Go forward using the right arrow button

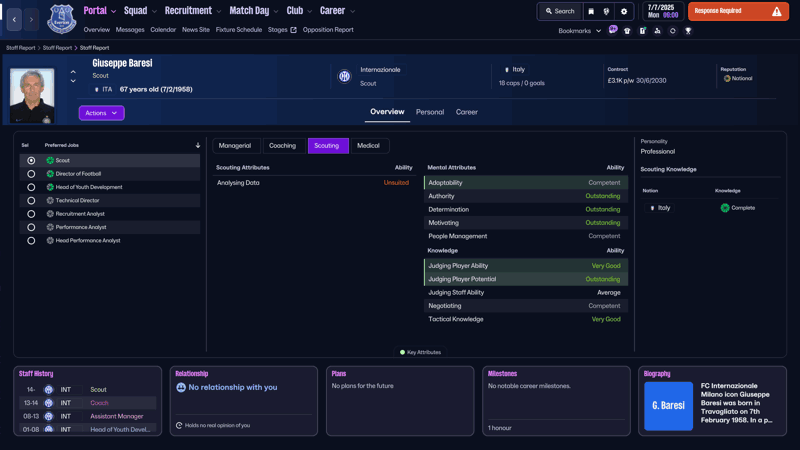pyautogui.click(x=31, y=19)
